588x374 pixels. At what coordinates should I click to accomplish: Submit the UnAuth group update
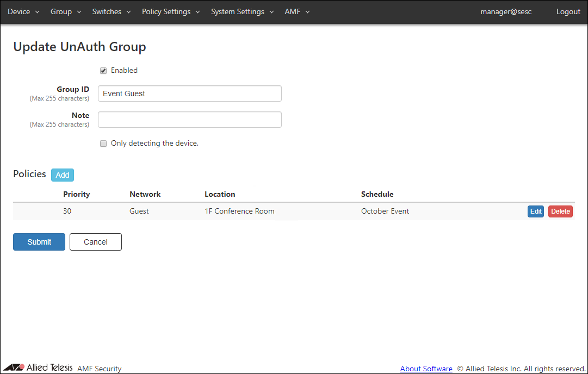click(39, 242)
